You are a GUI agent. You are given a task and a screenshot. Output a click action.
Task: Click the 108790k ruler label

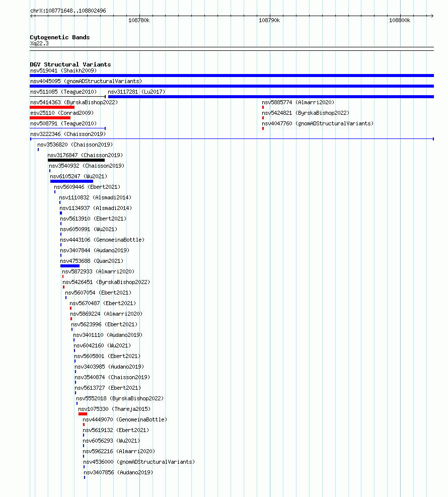coord(270,20)
